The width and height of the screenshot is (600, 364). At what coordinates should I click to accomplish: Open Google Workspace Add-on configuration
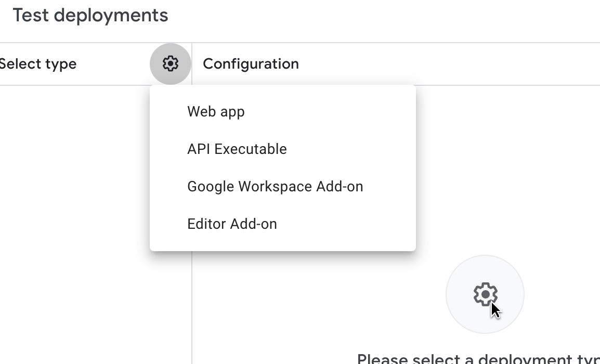point(275,187)
